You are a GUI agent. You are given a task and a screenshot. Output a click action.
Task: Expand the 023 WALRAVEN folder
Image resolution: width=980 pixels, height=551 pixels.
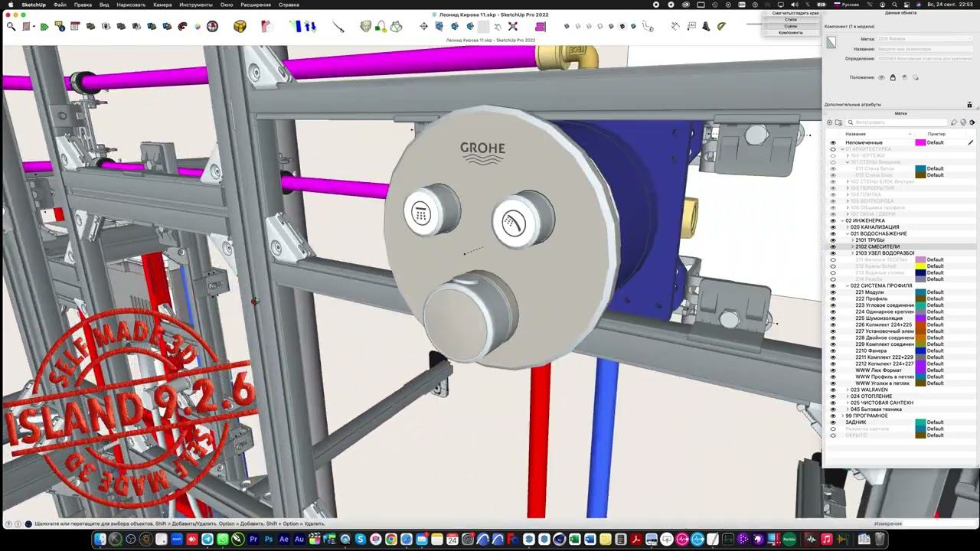848,390
